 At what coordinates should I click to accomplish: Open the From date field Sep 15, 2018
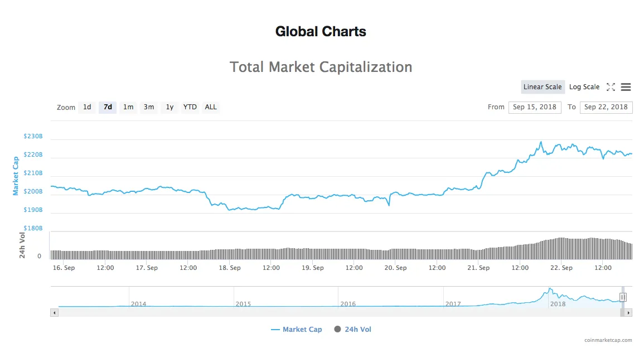pyautogui.click(x=535, y=107)
